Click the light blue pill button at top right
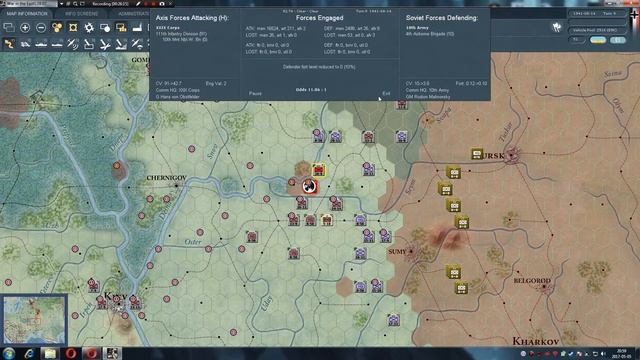This screenshot has width=640, height=360. click(x=618, y=40)
